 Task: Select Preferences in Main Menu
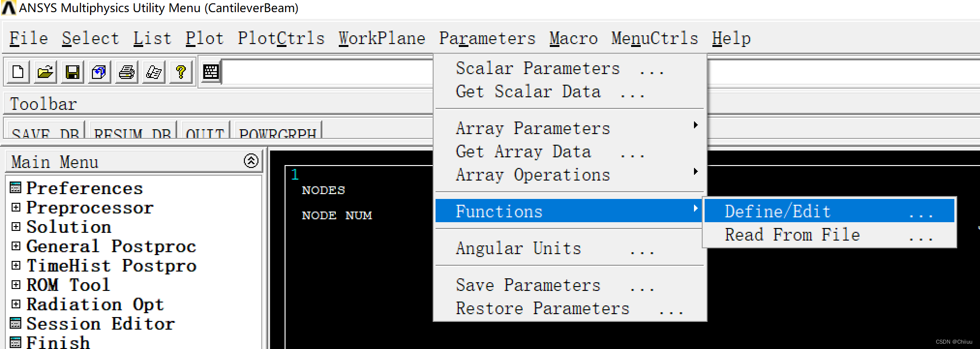pyautogui.click(x=85, y=188)
